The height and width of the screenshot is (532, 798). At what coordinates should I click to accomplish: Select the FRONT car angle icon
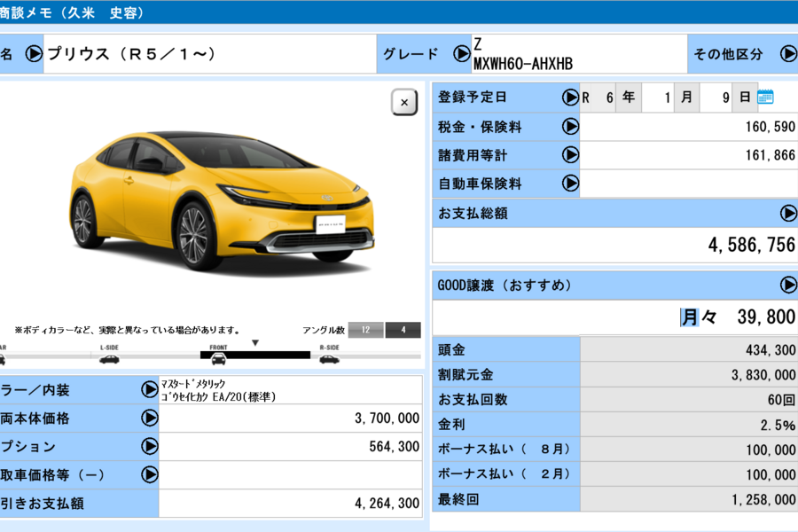pyautogui.click(x=218, y=358)
